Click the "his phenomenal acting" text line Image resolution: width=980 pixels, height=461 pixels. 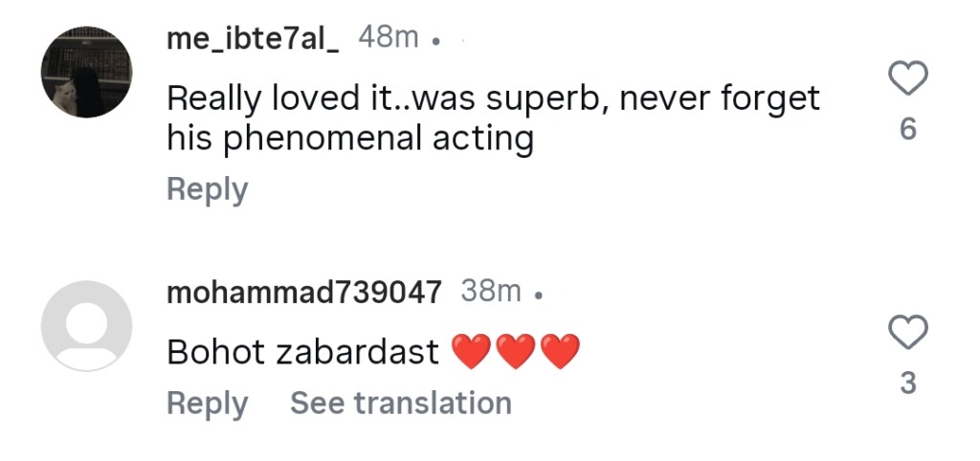pos(349,140)
